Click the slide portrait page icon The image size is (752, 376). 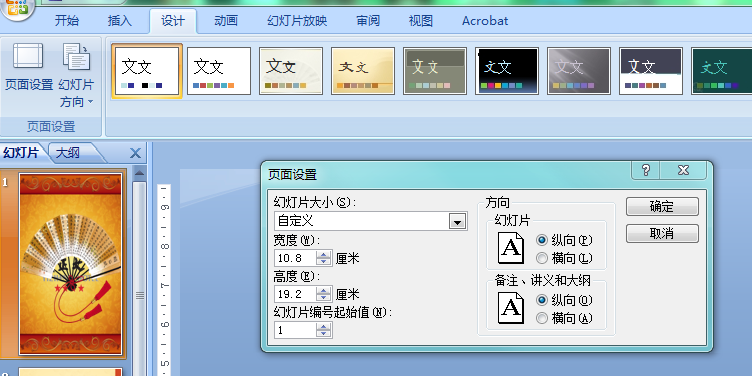(x=511, y=248)
